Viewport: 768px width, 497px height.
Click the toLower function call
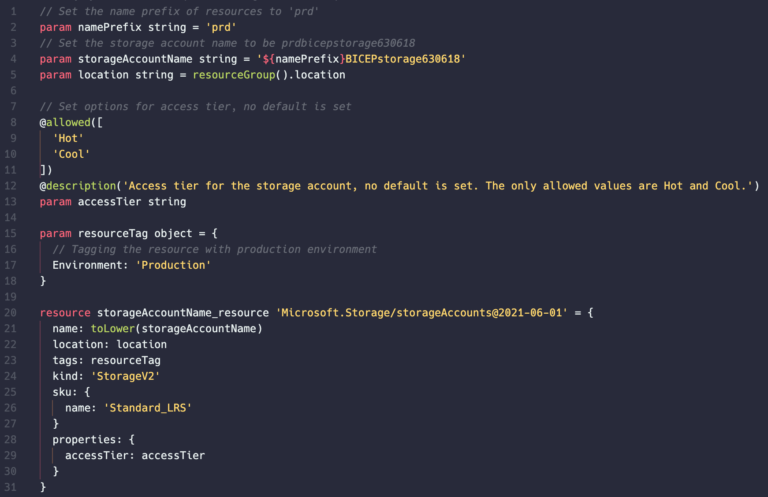tap(113, 329)
